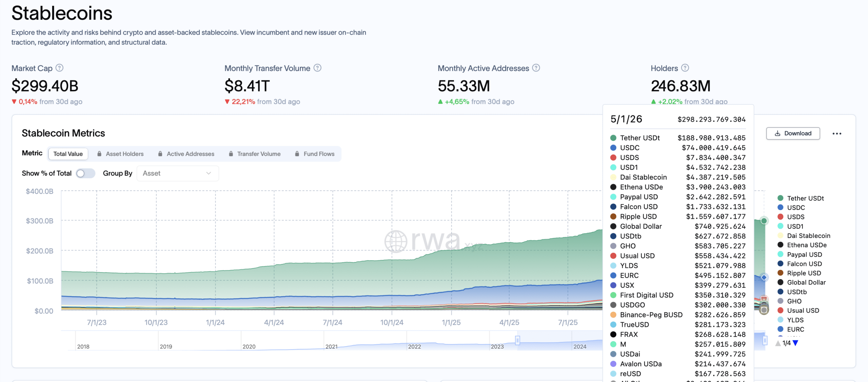Switch to the Asset Holders tab
Viewport: 868px width, 382px height.
click(121, 154)
